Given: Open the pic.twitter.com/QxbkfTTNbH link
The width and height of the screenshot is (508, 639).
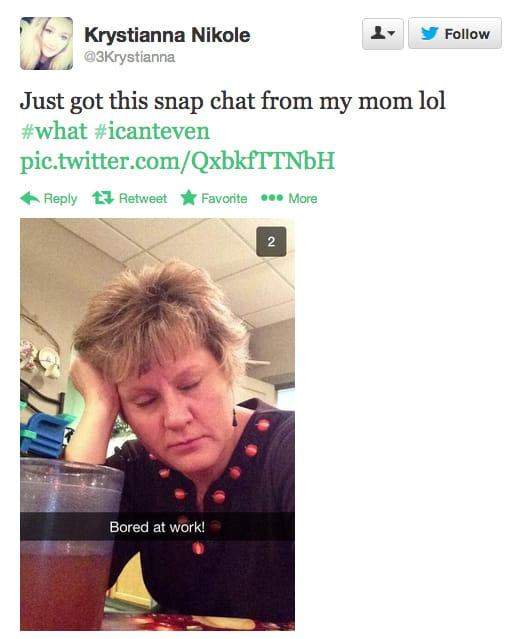Looking at the screenshot, I should (178, 161).
